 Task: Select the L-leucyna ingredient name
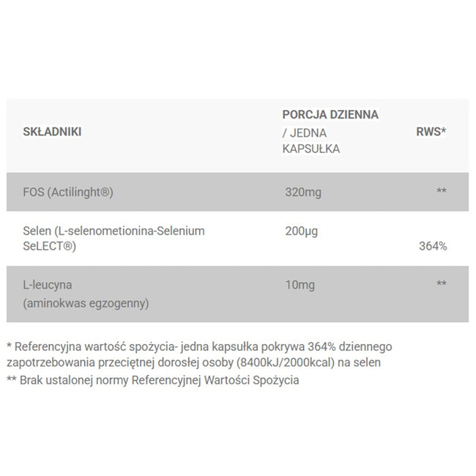[44, 283]
